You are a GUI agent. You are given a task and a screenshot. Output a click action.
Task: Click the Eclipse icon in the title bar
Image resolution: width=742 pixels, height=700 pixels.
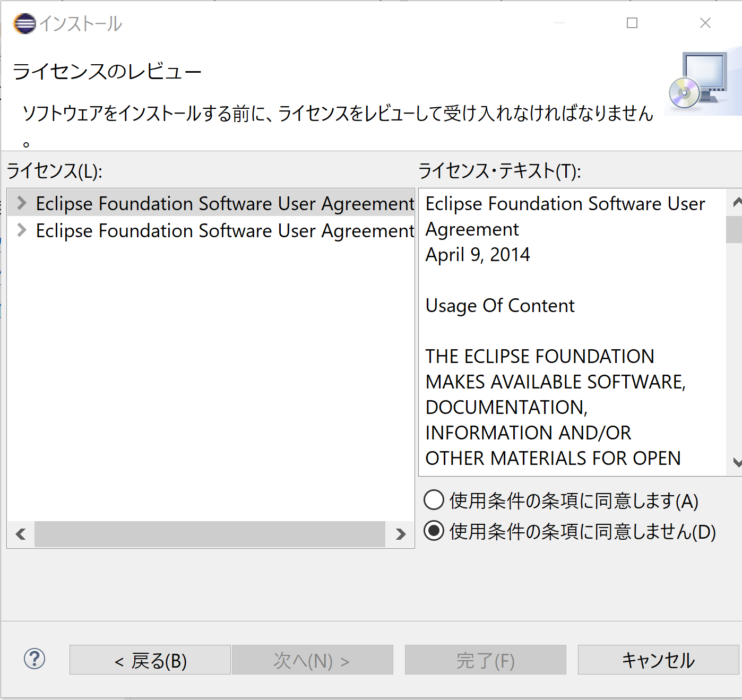pyautogui.click(x=24, y=23)
